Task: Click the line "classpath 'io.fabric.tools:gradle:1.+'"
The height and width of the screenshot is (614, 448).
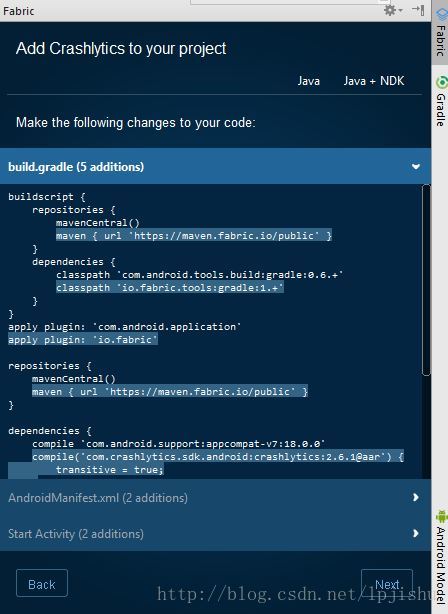Action: click(170, 288)
